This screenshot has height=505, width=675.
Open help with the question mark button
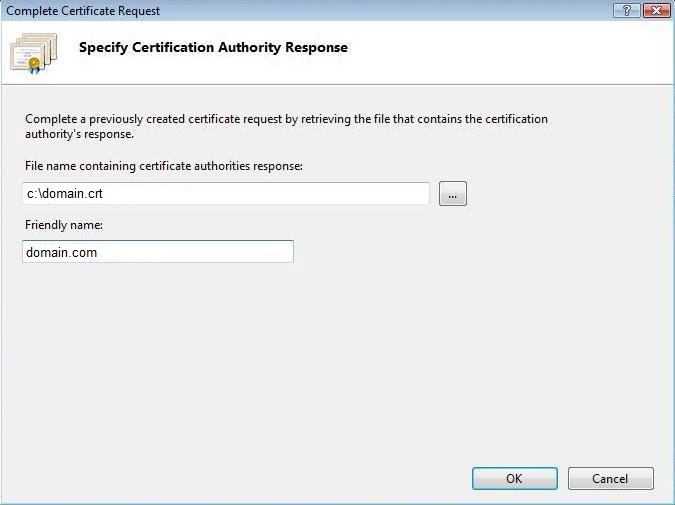(627, 10)
